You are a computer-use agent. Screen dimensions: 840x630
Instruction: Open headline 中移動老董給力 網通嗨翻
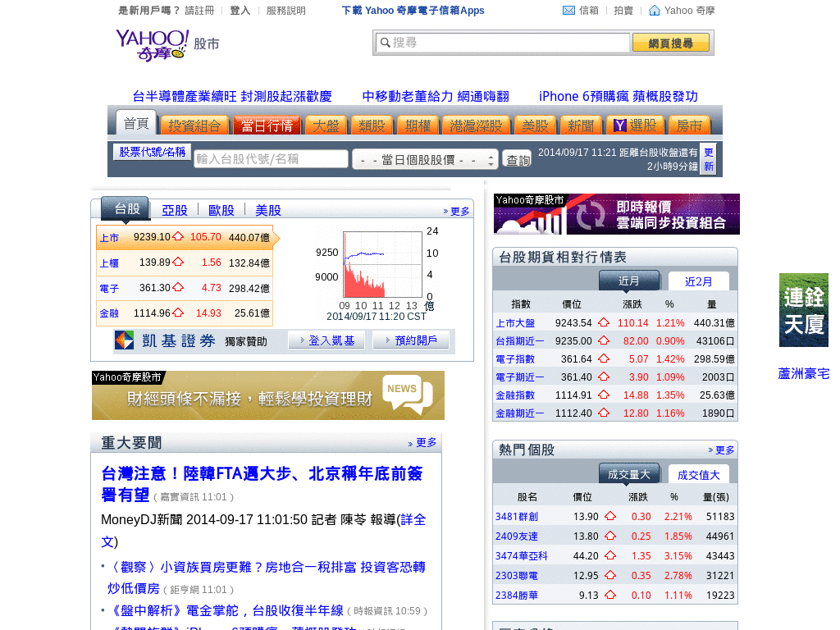tap(436, 97)
